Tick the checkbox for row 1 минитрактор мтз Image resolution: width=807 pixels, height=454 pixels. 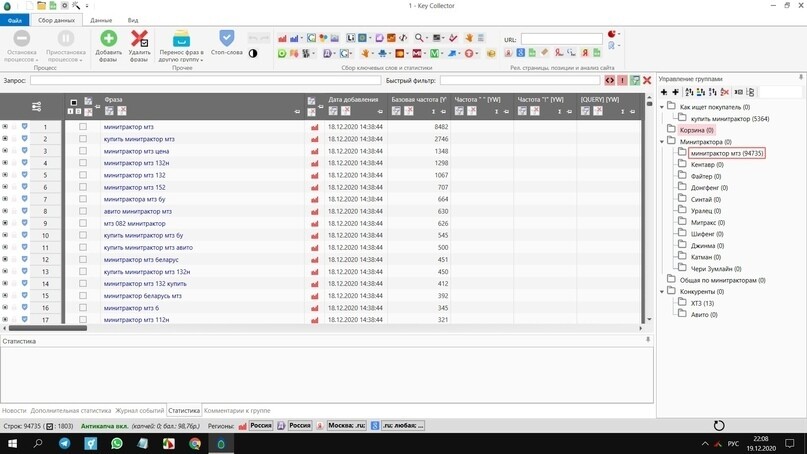click(83, 127)
